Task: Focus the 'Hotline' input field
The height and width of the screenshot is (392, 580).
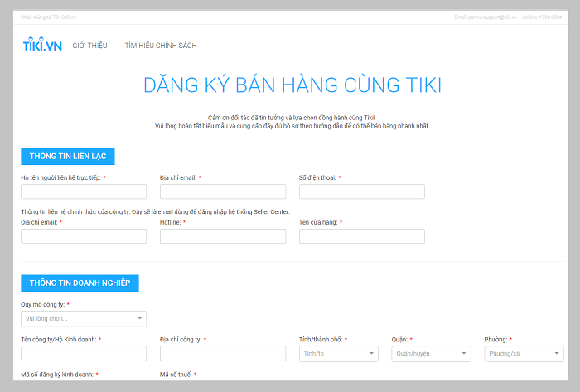Action: pos(223,236)
